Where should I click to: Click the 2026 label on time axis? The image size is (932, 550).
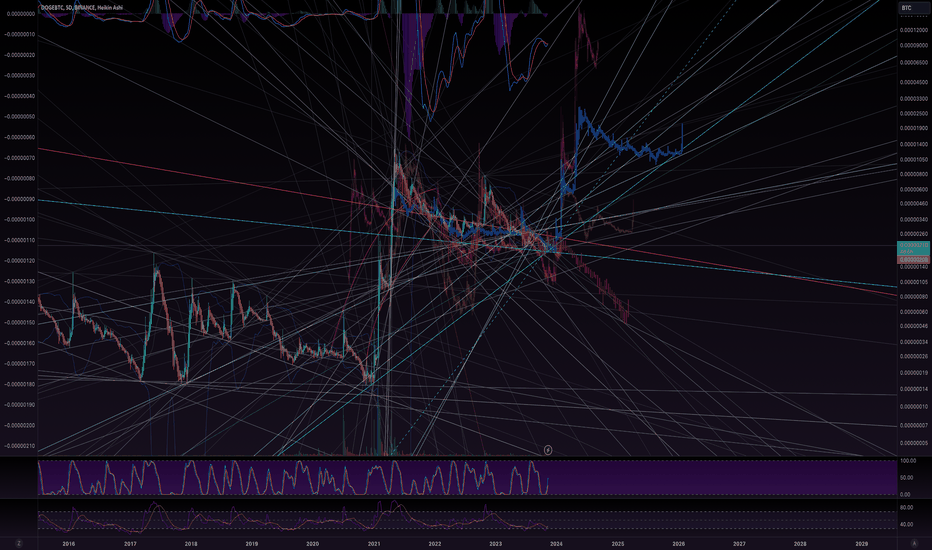678,543
